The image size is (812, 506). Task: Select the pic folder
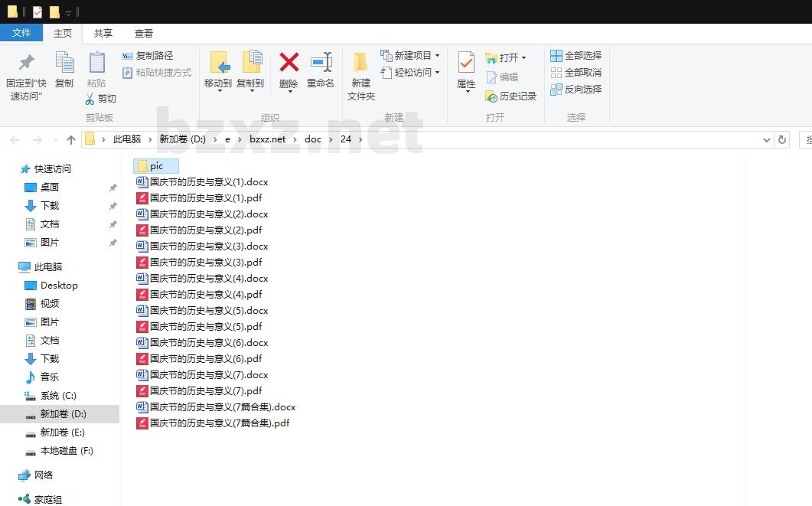coord(156,166)
